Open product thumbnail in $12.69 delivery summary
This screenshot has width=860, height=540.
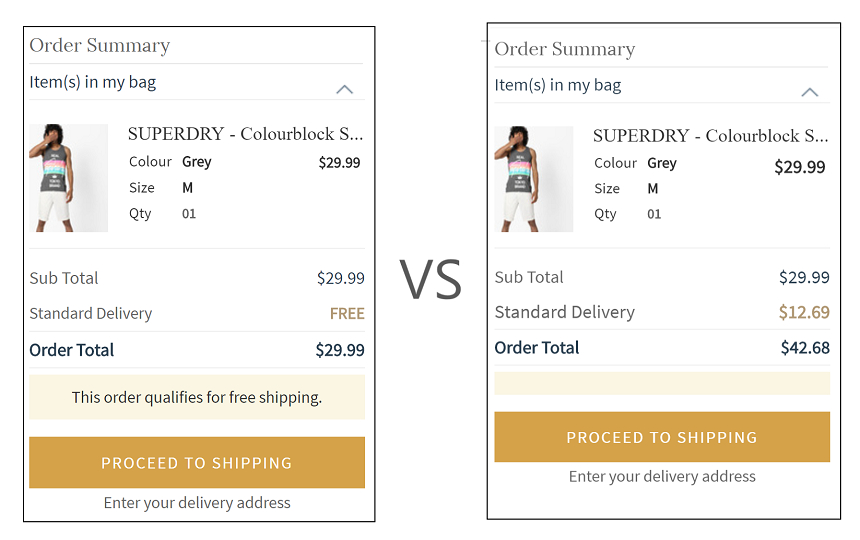click(533, 179)
